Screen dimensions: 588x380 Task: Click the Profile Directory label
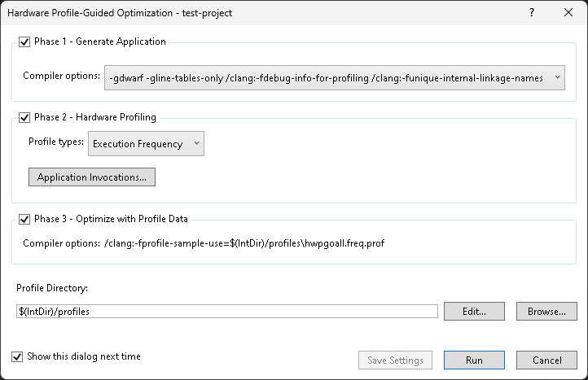[x=52, y=289]
